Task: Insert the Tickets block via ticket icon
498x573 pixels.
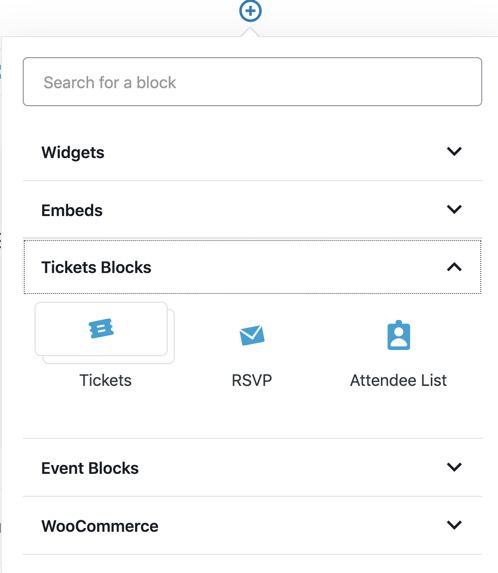Action: pos(101,328)
